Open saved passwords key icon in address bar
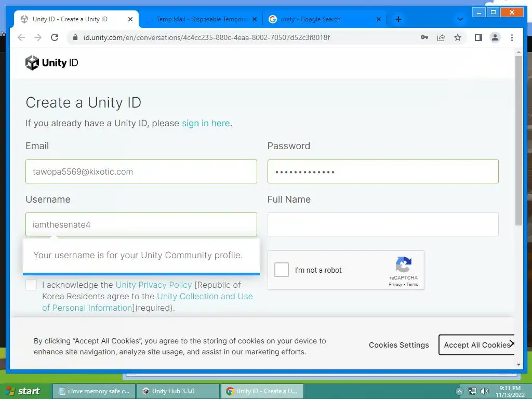The height and width of the screenshot is (399, 532). 424,37
